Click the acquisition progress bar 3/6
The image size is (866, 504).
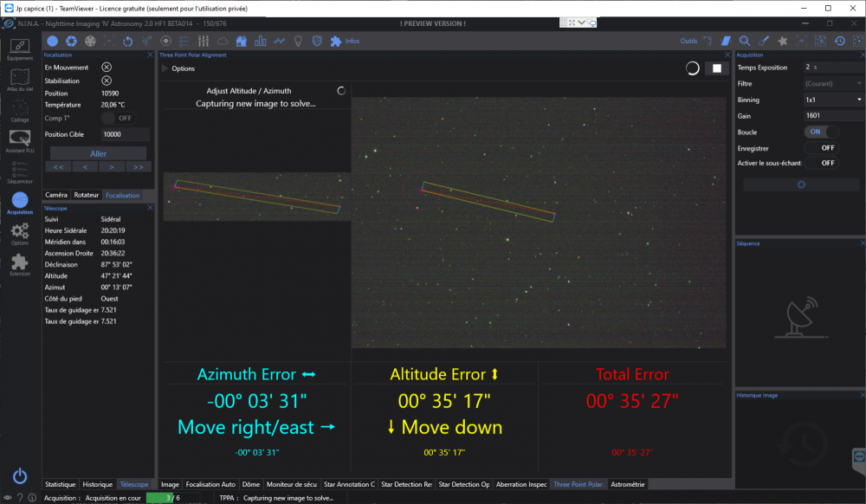pyautogui.click(x=173, y=498)
